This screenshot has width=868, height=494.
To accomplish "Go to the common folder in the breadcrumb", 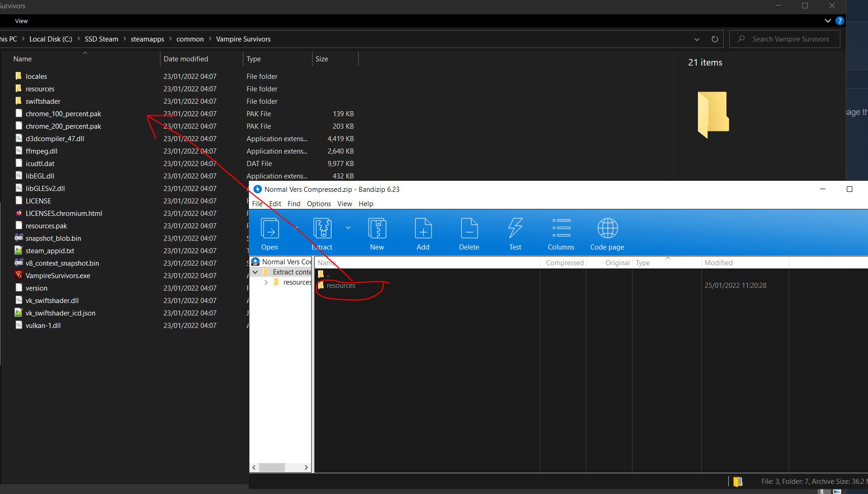I will coord(190,39).
